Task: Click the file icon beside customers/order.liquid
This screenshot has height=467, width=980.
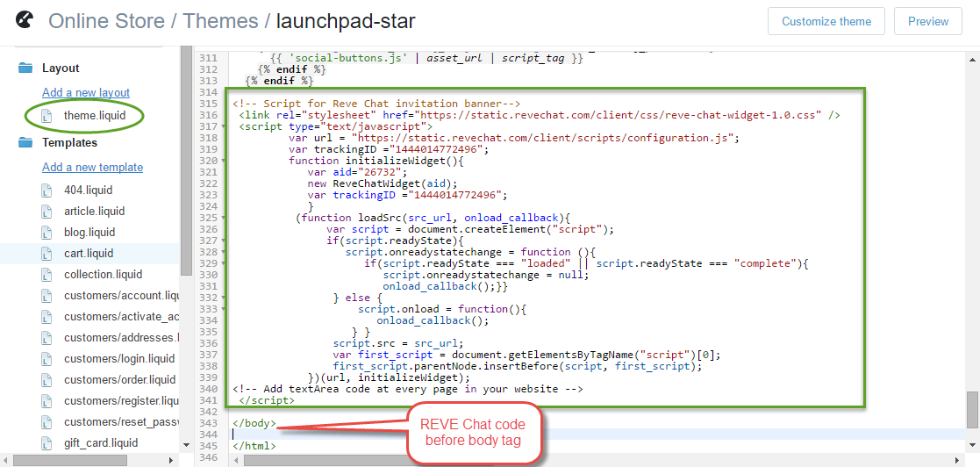Action: pyautogui.click(x=46, y=380)
